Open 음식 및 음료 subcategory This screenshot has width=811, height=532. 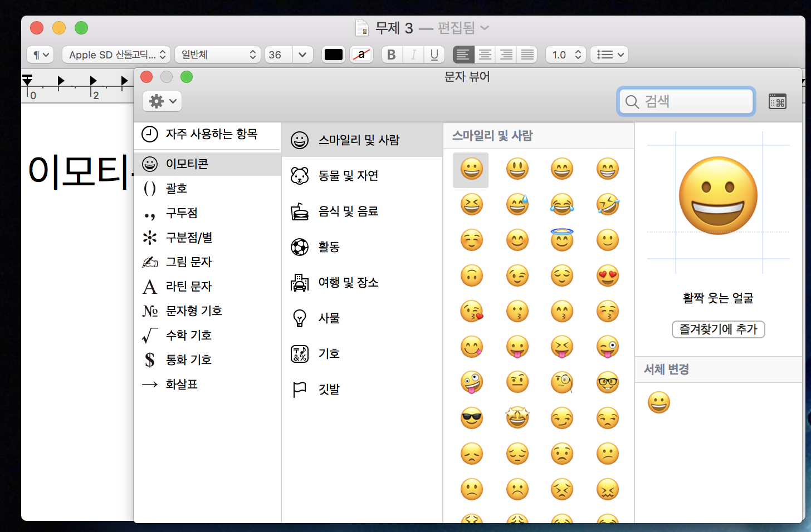click(362, 211)
